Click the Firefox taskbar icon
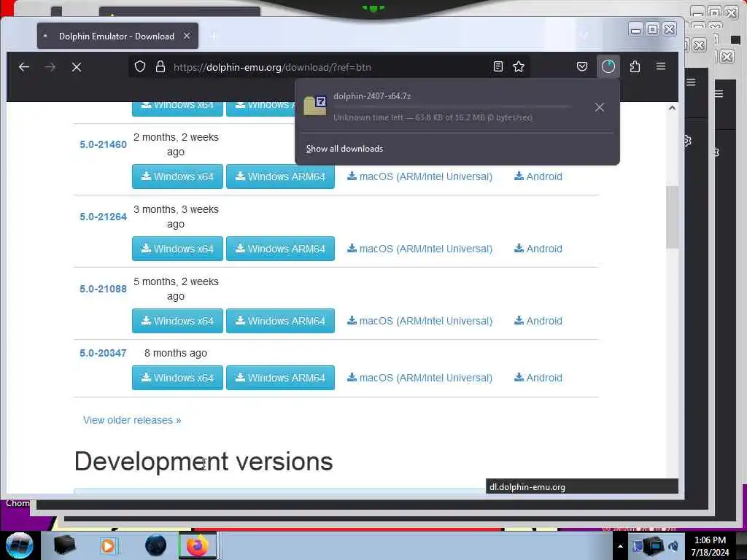The height and width of the screenshot is (560, 747). [x=197, y=545]
